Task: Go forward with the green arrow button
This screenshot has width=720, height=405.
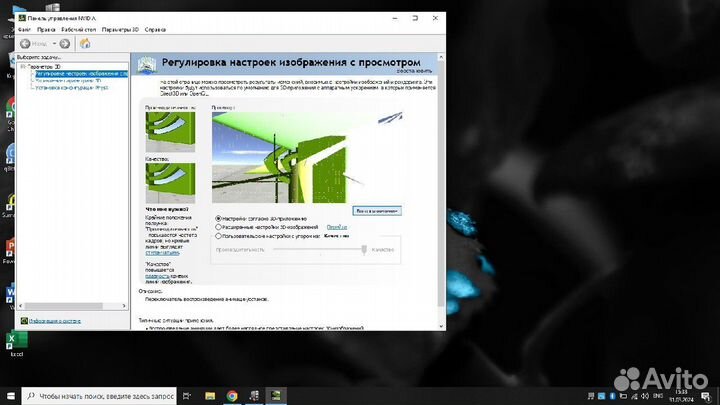Action: click(x=65, y=44)
